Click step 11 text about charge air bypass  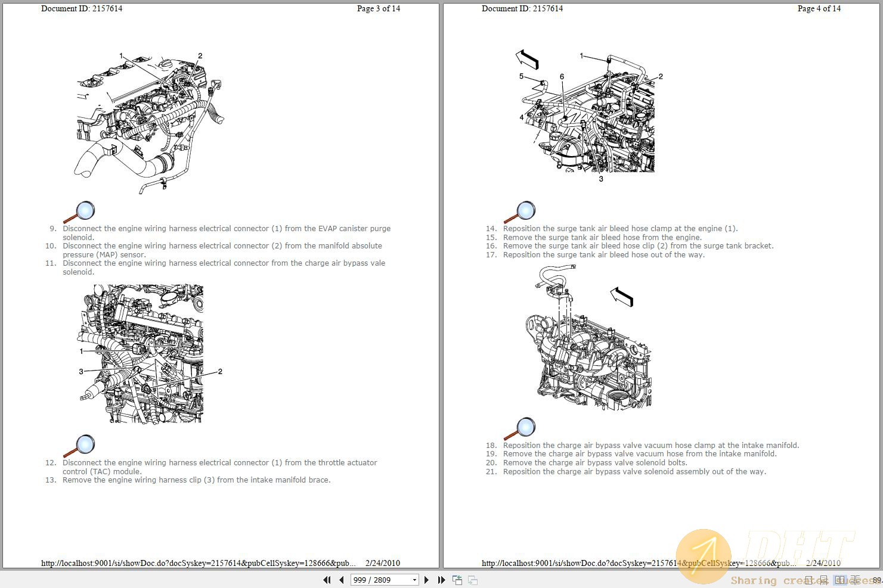224,267
